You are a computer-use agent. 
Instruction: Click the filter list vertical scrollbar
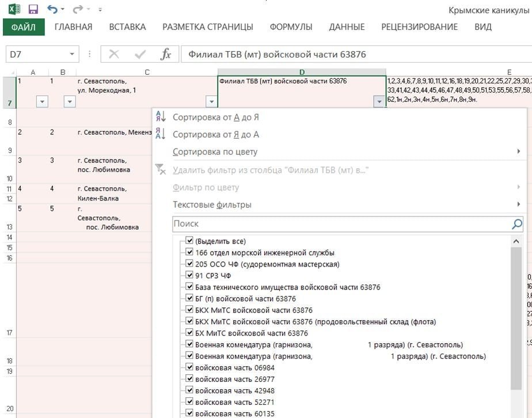tap(516, 322)
